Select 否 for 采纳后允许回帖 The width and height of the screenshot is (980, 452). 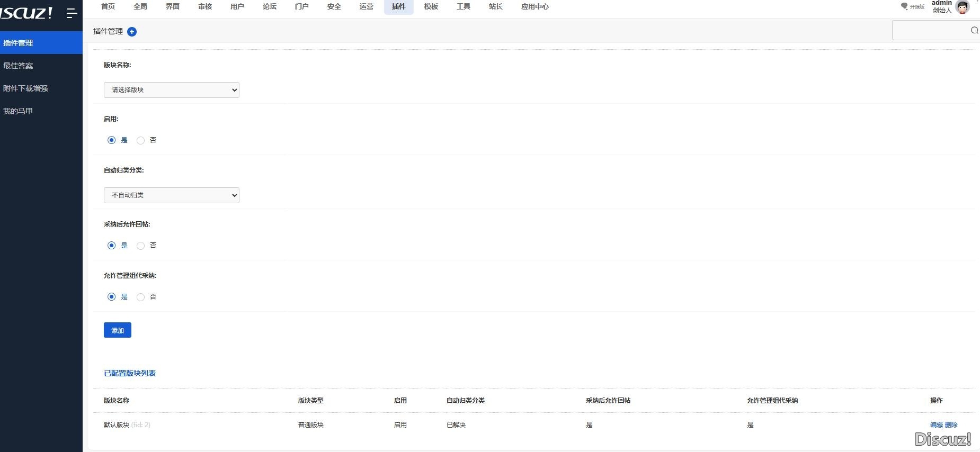point(140,246)
